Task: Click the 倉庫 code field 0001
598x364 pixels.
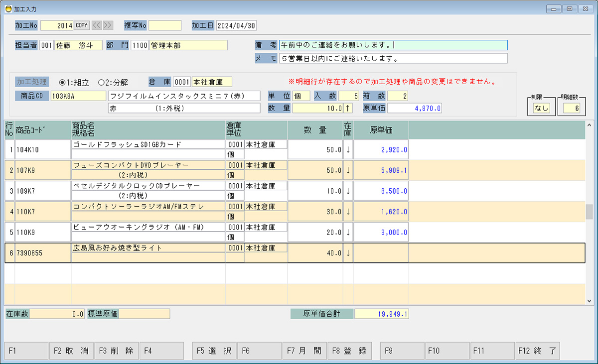Action: click(182, 82)
